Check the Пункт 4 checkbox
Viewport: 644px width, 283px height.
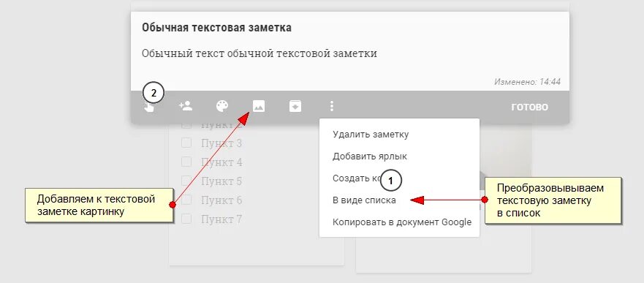click(186, 162)
